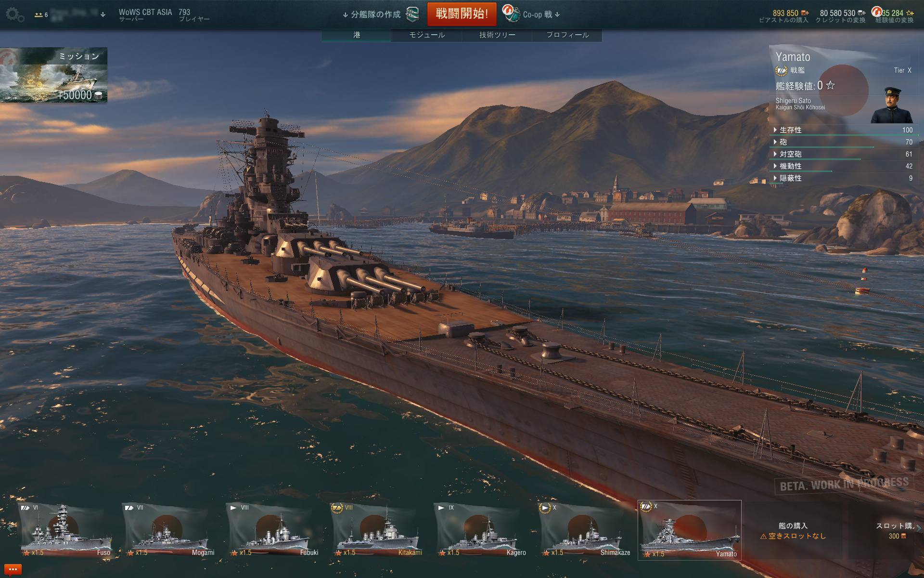Viewport: 924px width, 578px height.
Task: Select the Shimakaze ship thumbnail
Action: tap(585, 530)
